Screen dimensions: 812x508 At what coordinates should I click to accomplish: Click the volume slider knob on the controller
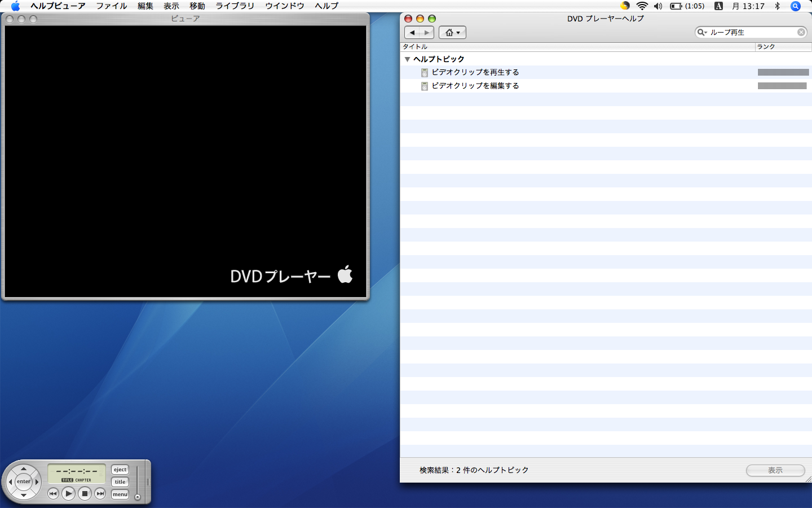[x=137, y=497]
